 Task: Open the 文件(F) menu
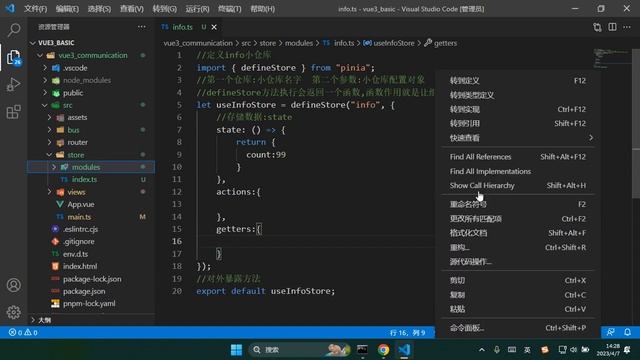[x=35, y=9]
